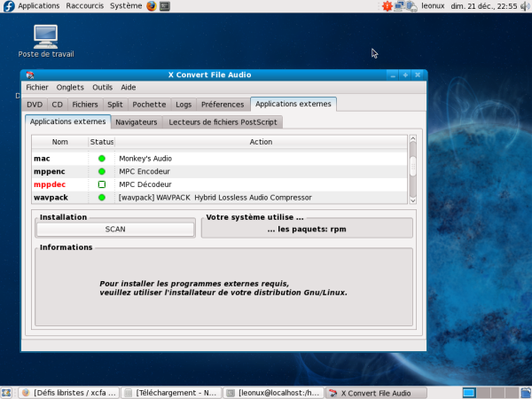Switch to the Split tab
532x399 pixels.
click(115, 105)
